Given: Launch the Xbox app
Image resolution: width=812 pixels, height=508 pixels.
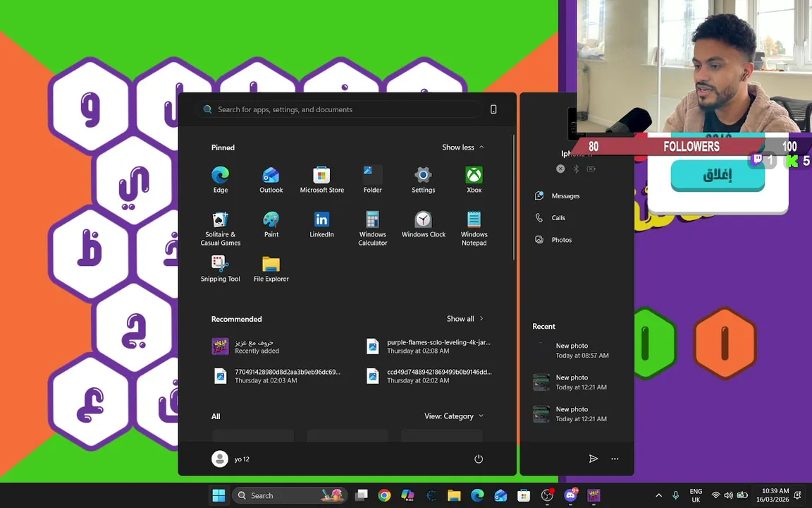Looking at the screenshot, I should [474, 180].
